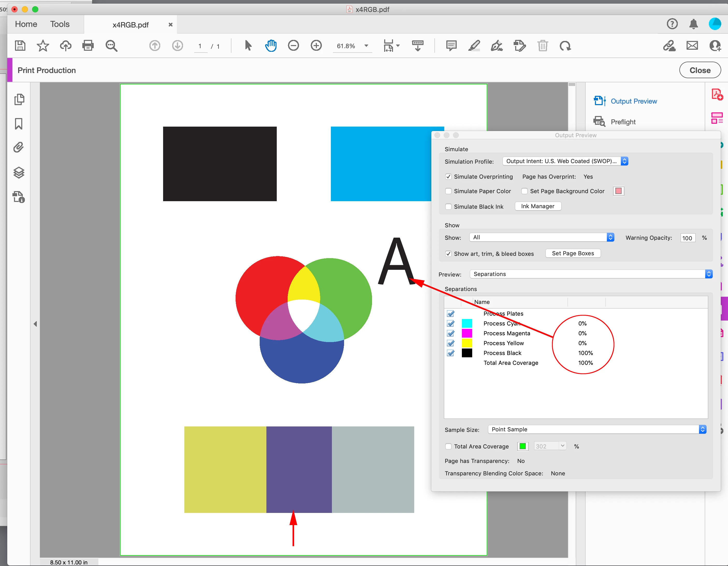Open the Preflight tool
Screen dimensions: 728x566
pyautogui.click(x=623, y=122)
